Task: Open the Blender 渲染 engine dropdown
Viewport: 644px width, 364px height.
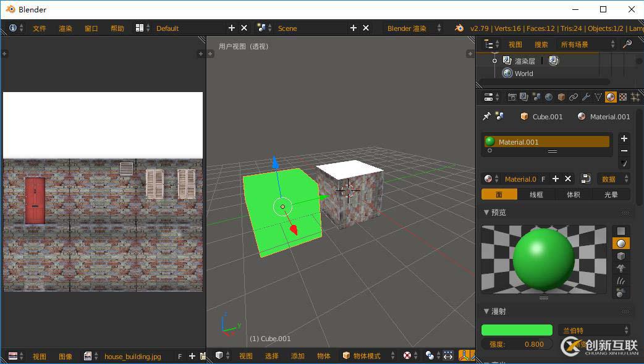Action: tap(413, 28)
